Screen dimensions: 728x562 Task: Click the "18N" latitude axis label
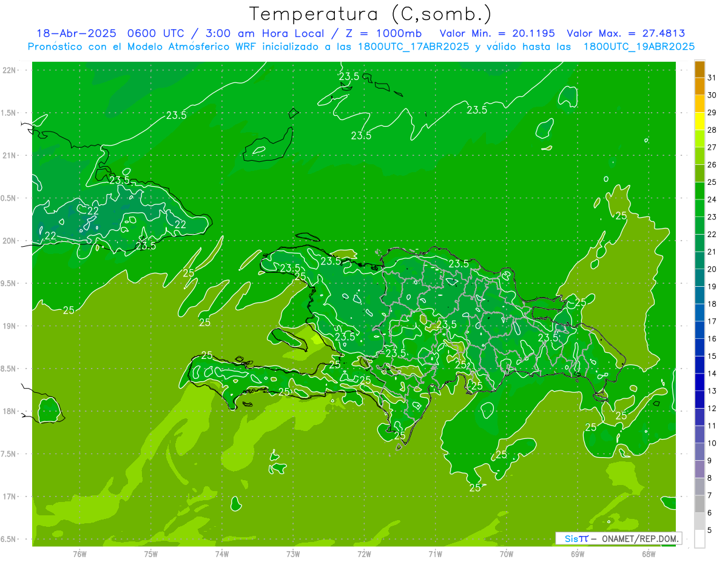pos(10,412)
